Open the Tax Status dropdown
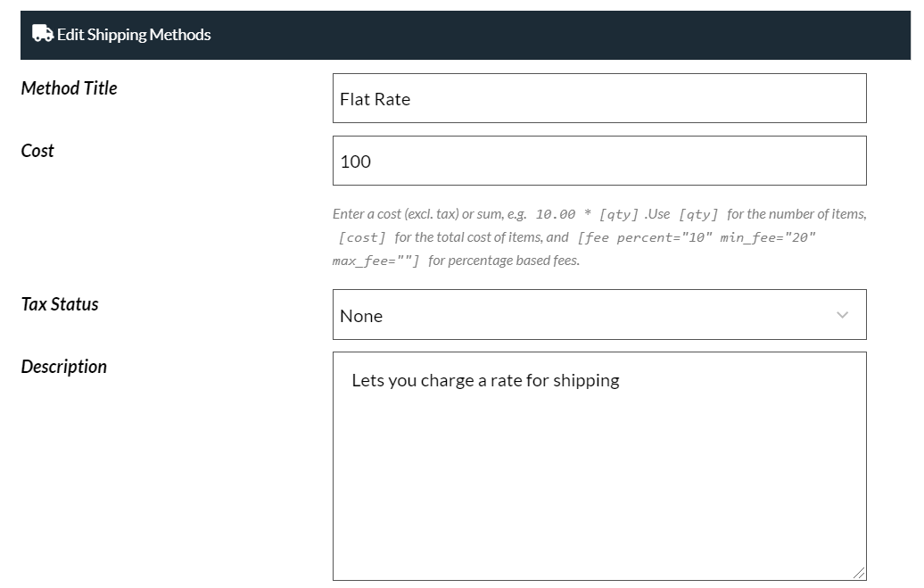Viewport: 924px width, 588px height. point(598,315)
